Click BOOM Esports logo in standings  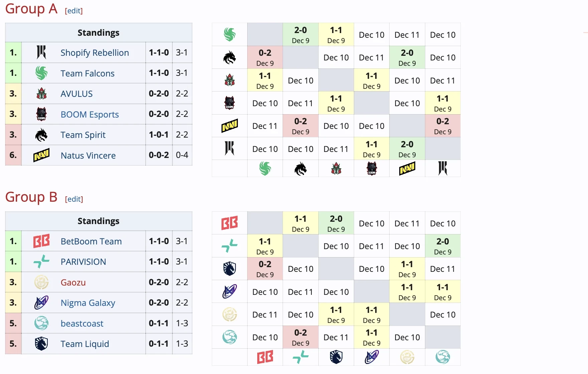tap(41, 114)
